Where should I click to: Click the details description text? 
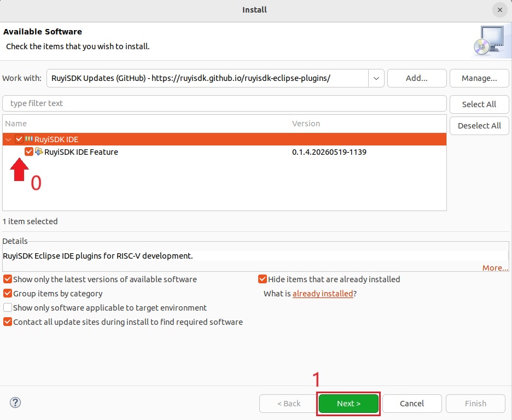point(98,256)
